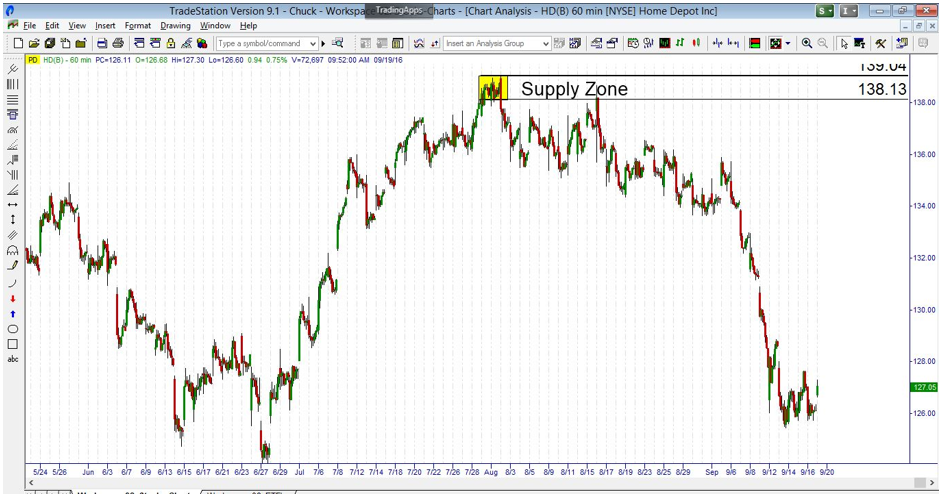The height and width of the screenshot is (494, 944).
Task: Open the Help menu
Action: (248, 25)
